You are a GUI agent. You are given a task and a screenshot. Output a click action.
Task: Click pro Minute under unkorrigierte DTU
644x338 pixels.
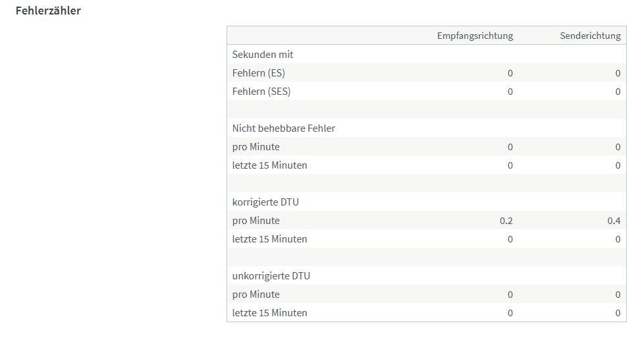[256, 295]
